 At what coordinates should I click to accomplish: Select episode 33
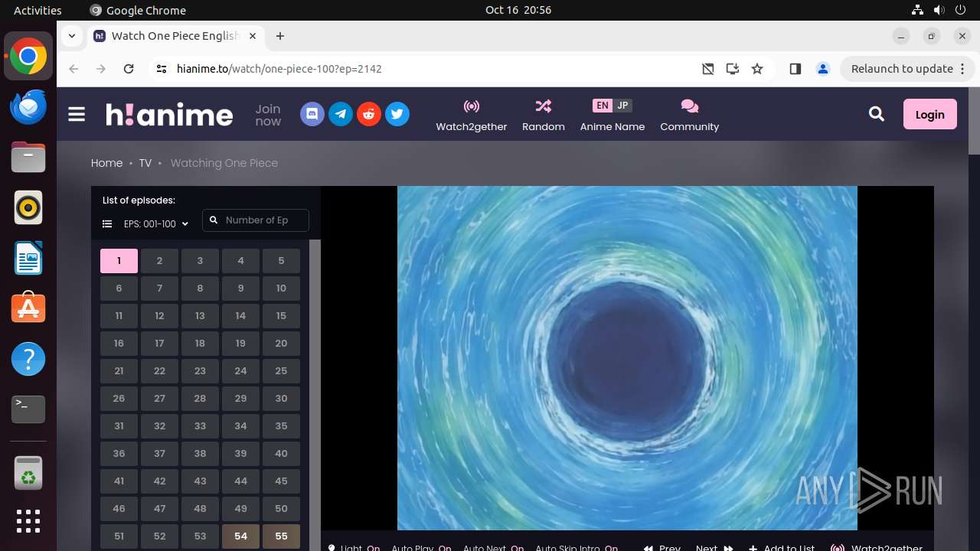click(200, 426)
